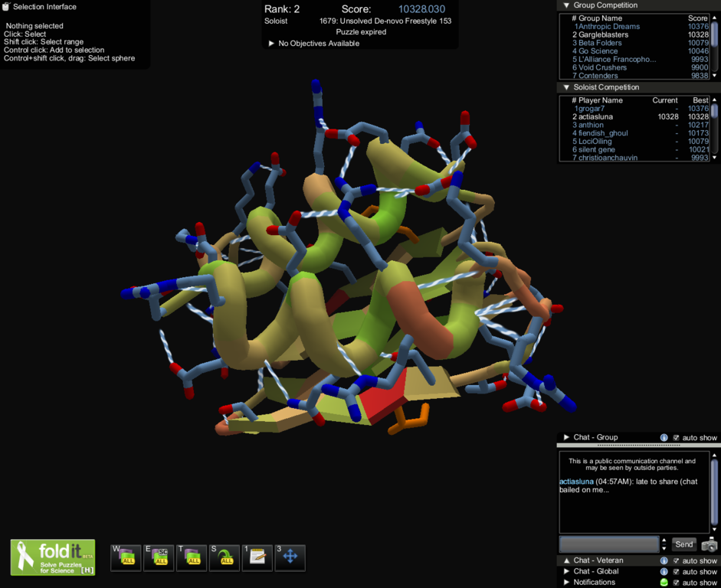Select the blue move arrows tool
The height and width of the screenshot is (588, 721).
tap(290, 557)
